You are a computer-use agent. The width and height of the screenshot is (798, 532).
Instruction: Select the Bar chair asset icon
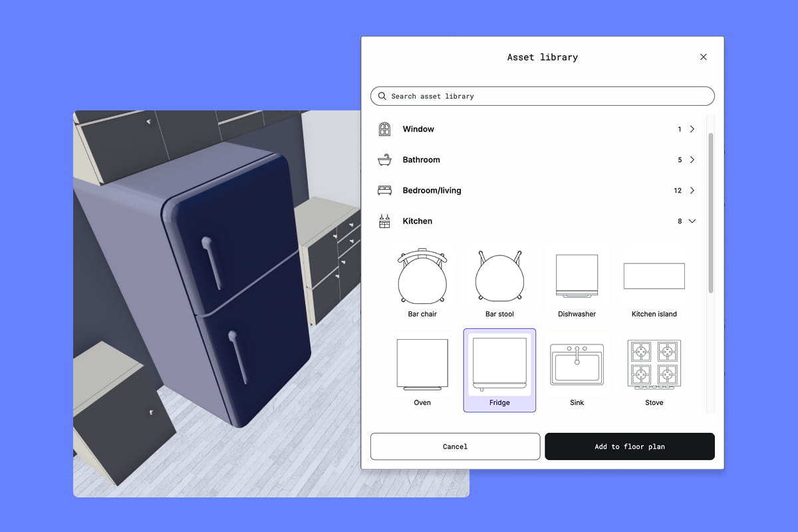coord(422,276)
